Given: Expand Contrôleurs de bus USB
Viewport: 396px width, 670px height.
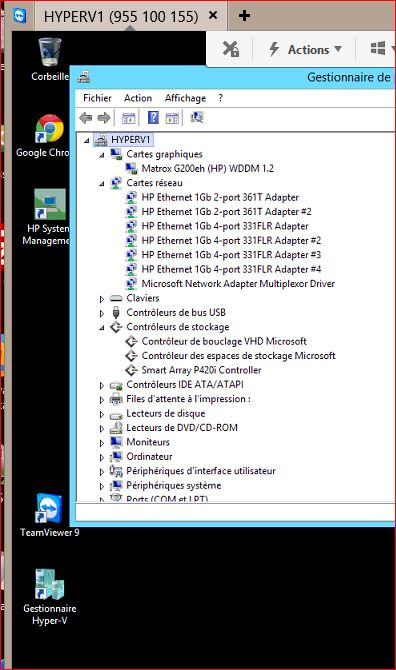Looking at the screenshot, I should pyautogui.click(x=102, y=313).
